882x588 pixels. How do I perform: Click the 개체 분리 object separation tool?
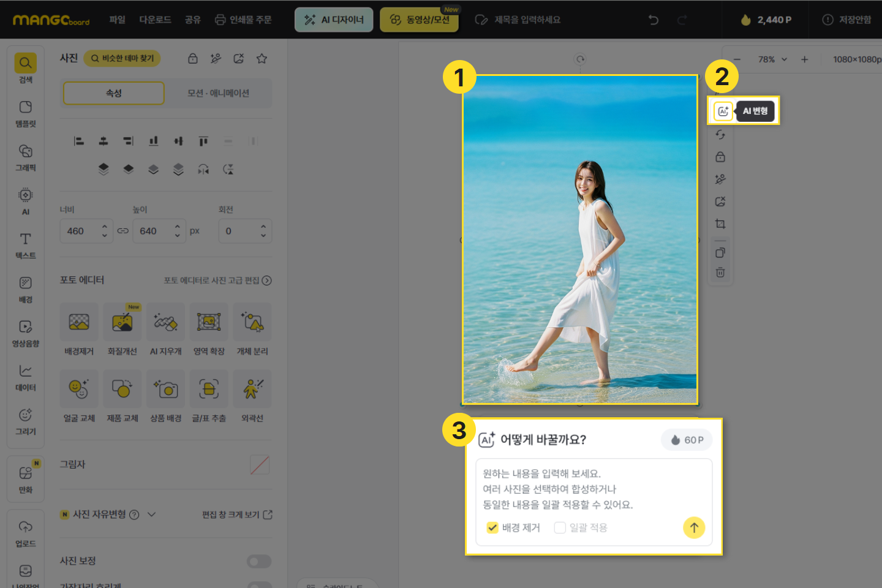click(252, 330)
